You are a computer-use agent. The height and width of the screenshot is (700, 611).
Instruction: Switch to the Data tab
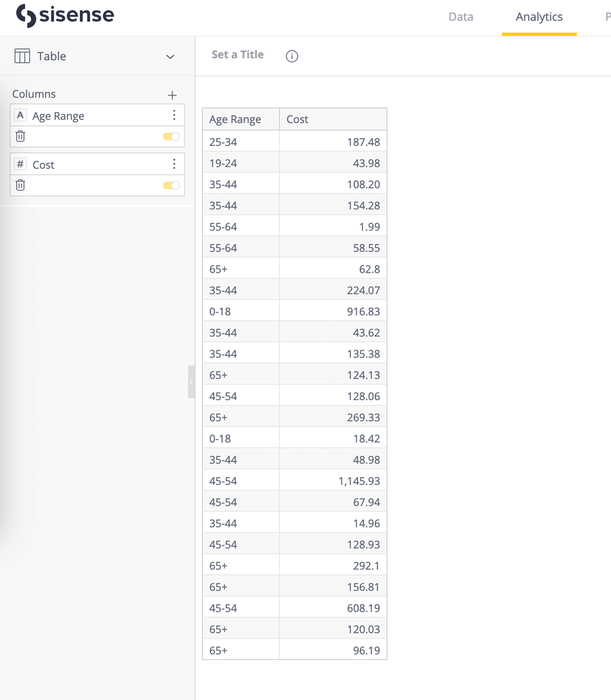click(460, 17)
